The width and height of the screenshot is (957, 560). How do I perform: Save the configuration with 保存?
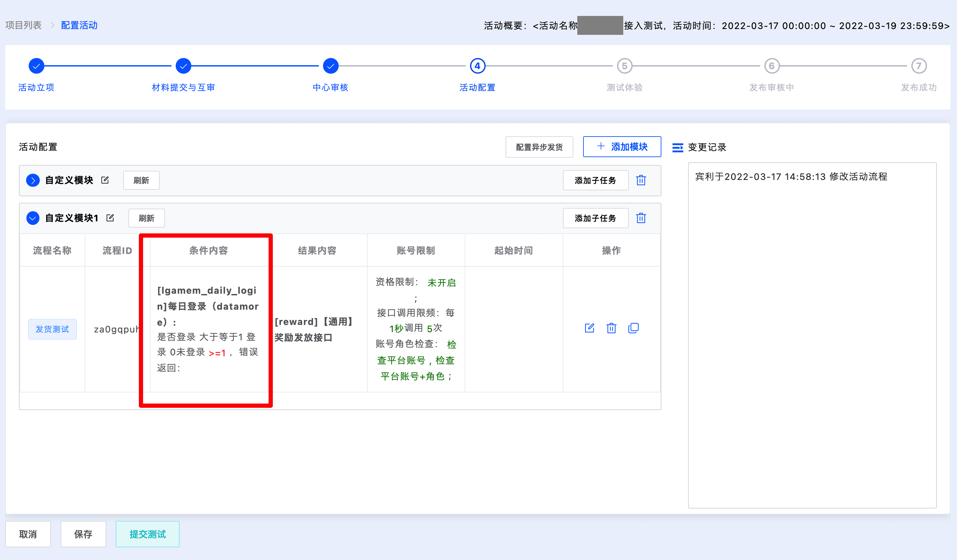coord(83,534)
